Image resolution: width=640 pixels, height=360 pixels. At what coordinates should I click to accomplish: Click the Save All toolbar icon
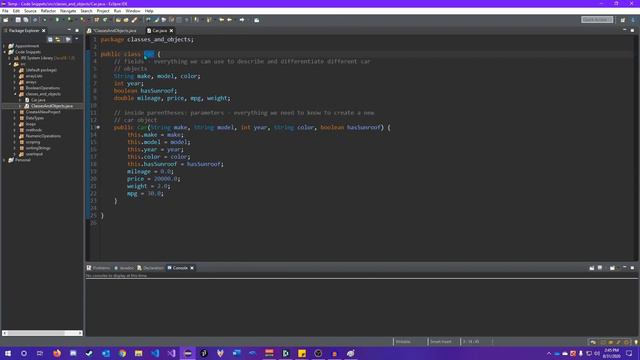[x=26, y=20]
